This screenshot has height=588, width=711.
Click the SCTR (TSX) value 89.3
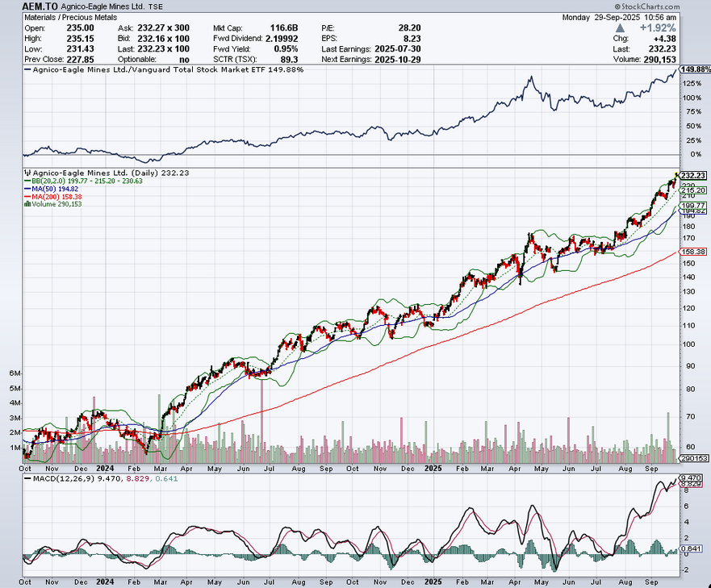click(x=289, y=60)
